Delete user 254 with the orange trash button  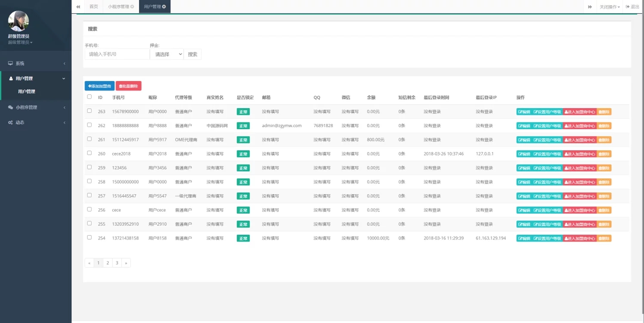click(604, 239)
